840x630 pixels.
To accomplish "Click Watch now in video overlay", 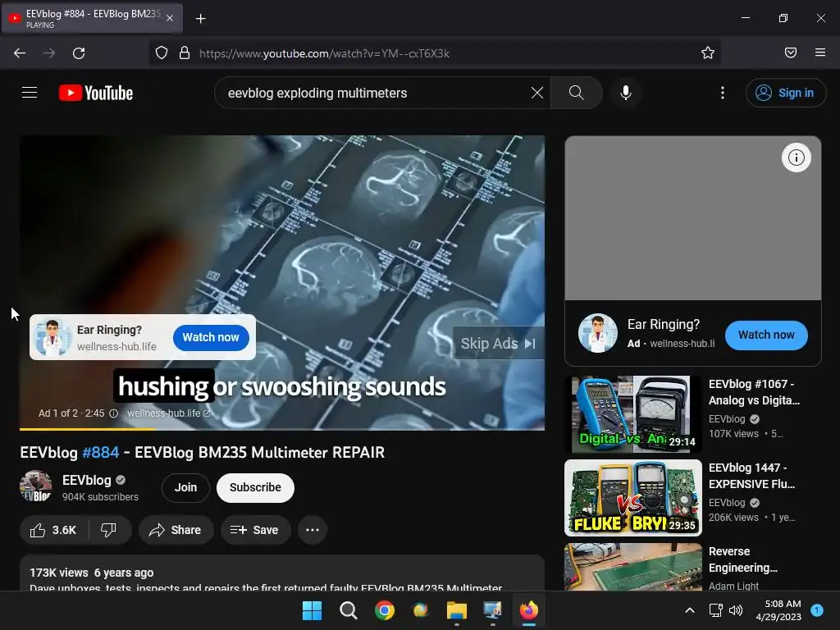I will click(211, 337).
